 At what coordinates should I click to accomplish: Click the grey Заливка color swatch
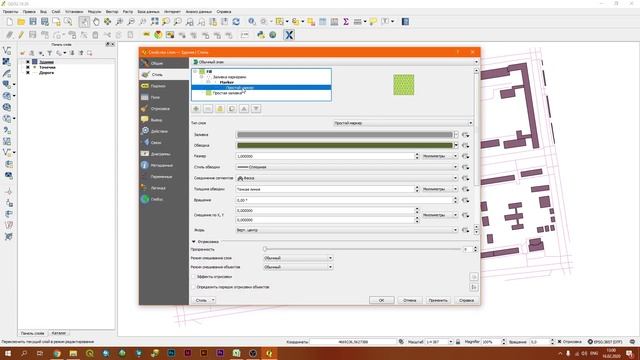click(344, 135)
